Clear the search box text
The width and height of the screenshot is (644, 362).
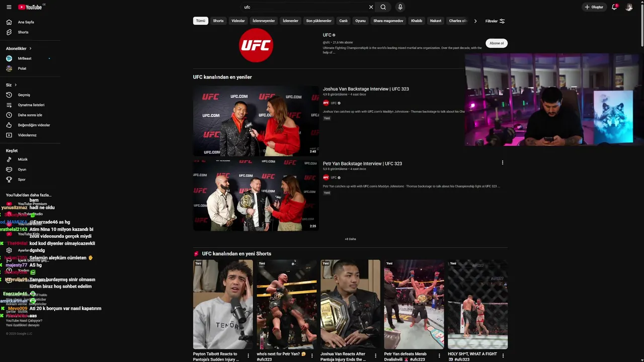click(x=371, y=7)
